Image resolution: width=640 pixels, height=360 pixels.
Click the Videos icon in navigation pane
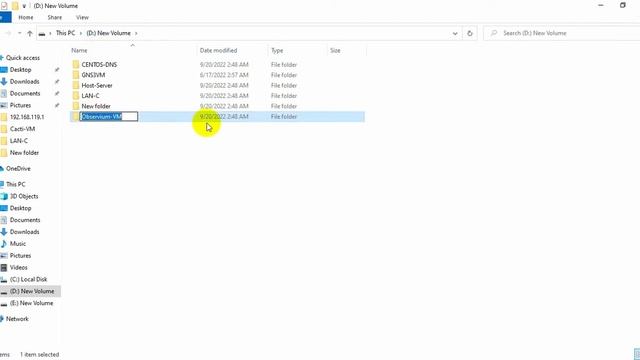[x=4, y=268]
